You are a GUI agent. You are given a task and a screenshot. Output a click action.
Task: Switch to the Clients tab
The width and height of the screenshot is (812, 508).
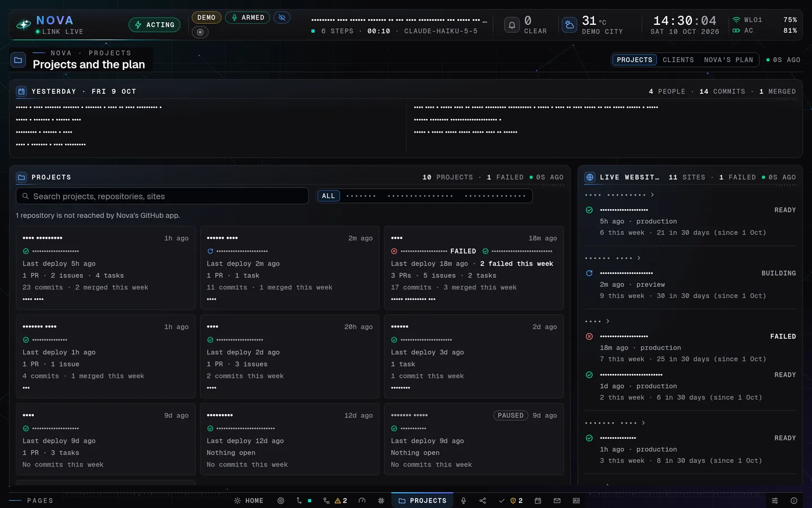[x=678, y=60]
